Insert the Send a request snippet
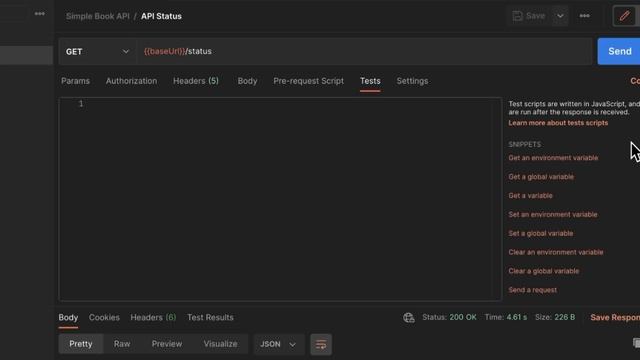This screenshot has height=360, width=640. 532,290
